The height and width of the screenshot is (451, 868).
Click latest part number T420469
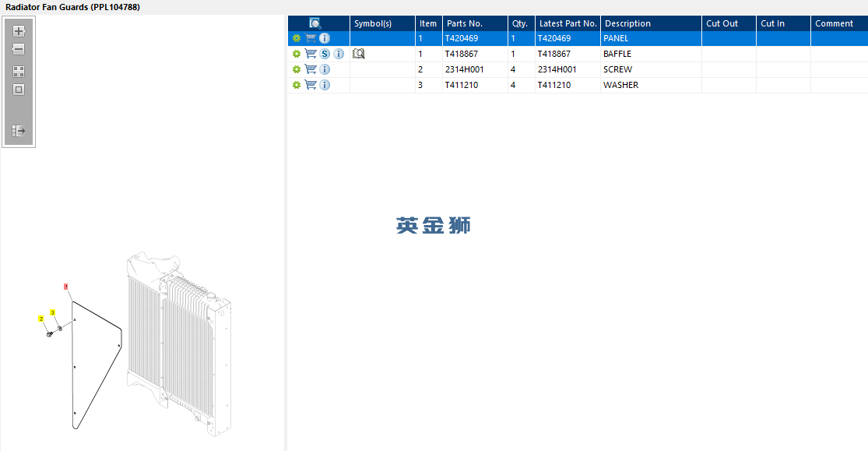point(568,38)
